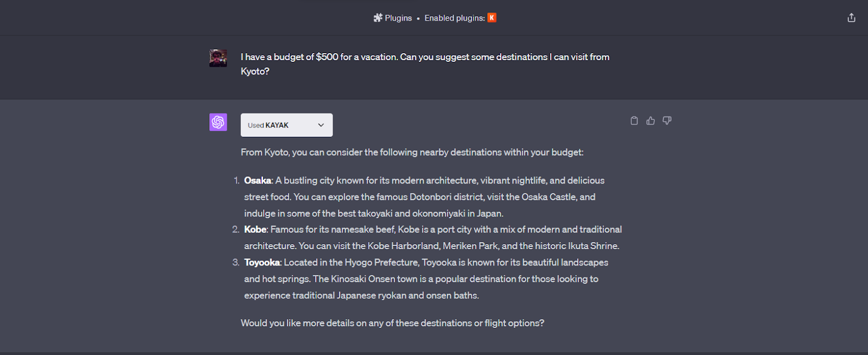Click the orange KAYAK plugin badge
868x355 pixels.
pyautogui.click(x=492, y=18)
